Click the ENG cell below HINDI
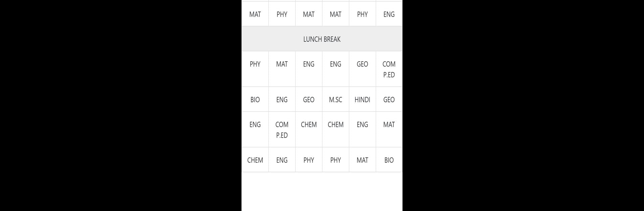The height and width of the screenshot is (211, 644). 362,130
